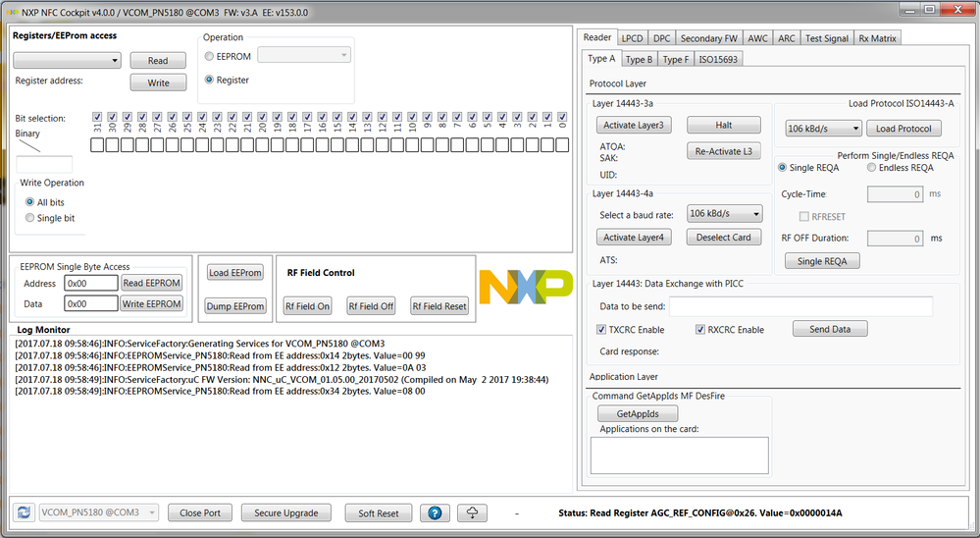This screenshot has height=538, width=980.
Task: Click the Halt button
Action: (x=724, y=125)
